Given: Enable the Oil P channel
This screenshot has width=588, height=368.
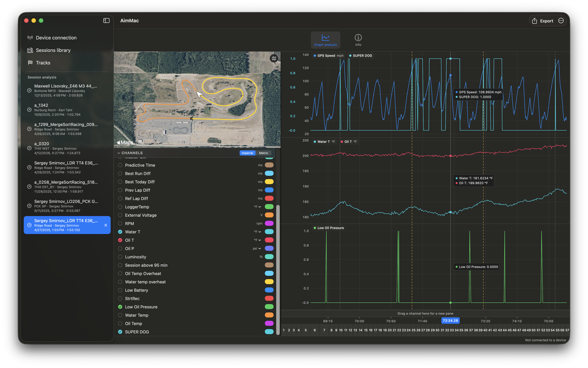Looking at the screenshot, I should coord(120,248).
